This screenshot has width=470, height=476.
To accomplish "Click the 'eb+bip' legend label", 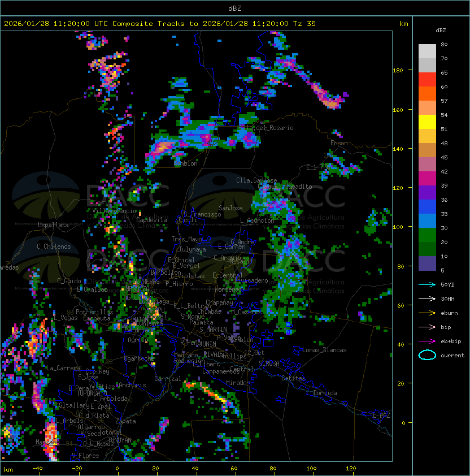I will tap(451, 341).
